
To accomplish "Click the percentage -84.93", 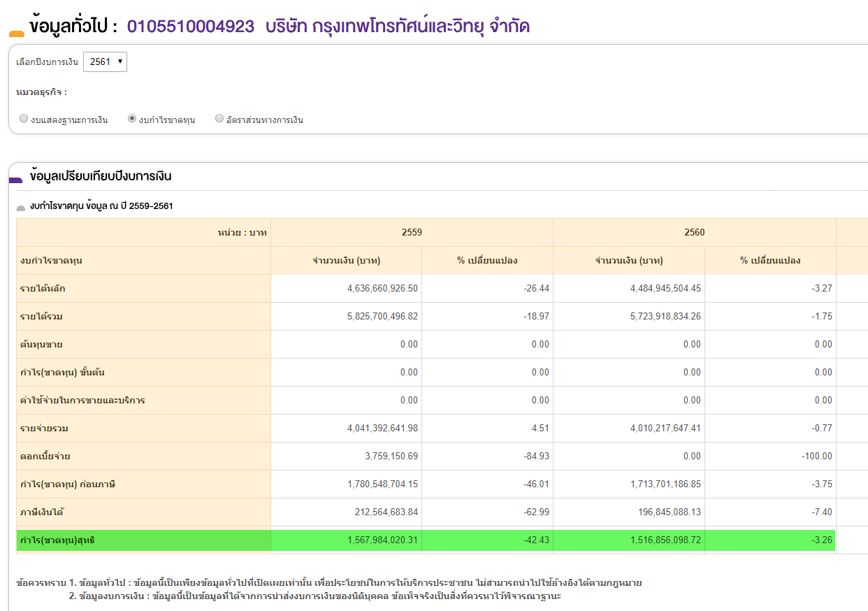I will point(536,457).
